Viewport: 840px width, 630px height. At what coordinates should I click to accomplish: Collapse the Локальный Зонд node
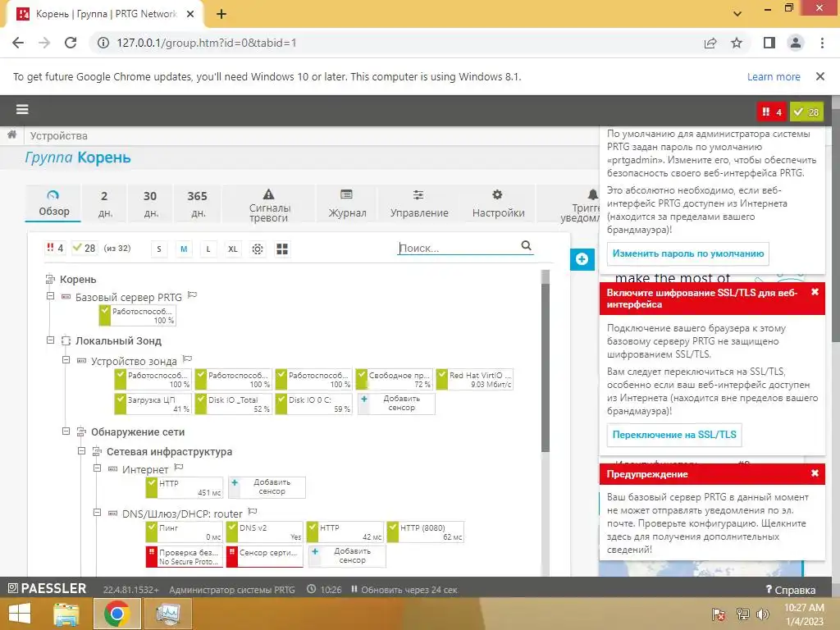tap(50, 340)
